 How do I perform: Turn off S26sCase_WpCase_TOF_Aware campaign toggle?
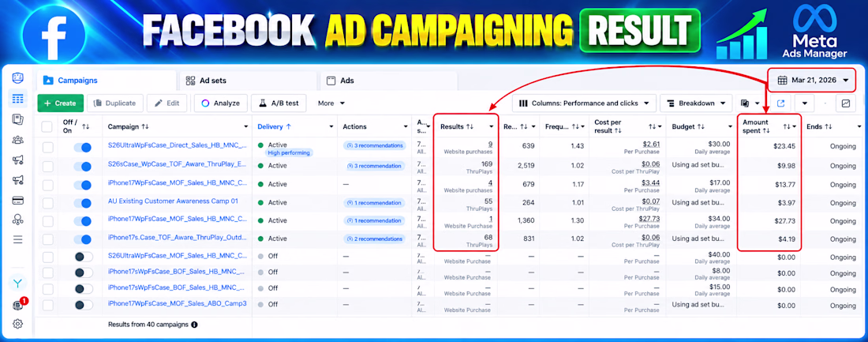tap(83, 166)
